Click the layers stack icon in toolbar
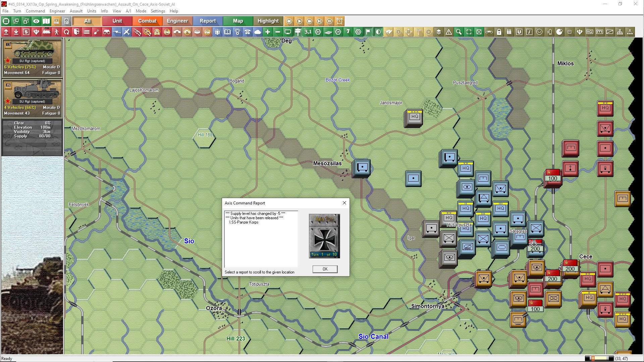The image size is (644, 362). [439, 32]
